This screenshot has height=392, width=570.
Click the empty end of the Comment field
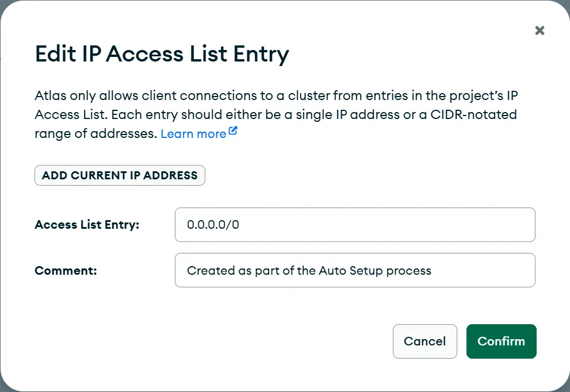pyautogui.click(x=495, y=270)
